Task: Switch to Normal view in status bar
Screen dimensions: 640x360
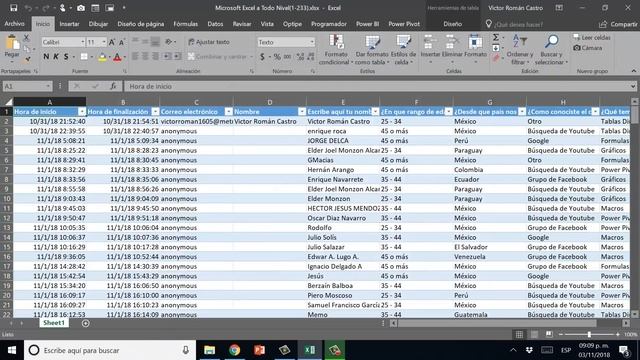Action: pos(519,335)
